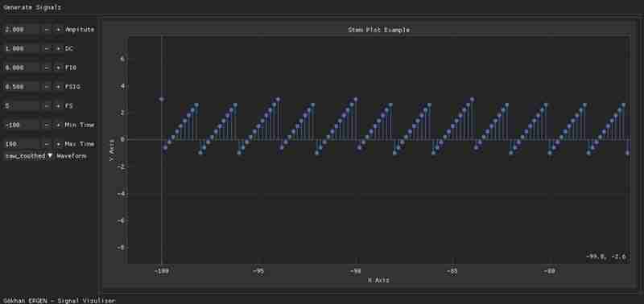Click the Generate Signals window title

click(x=32, y=7)
